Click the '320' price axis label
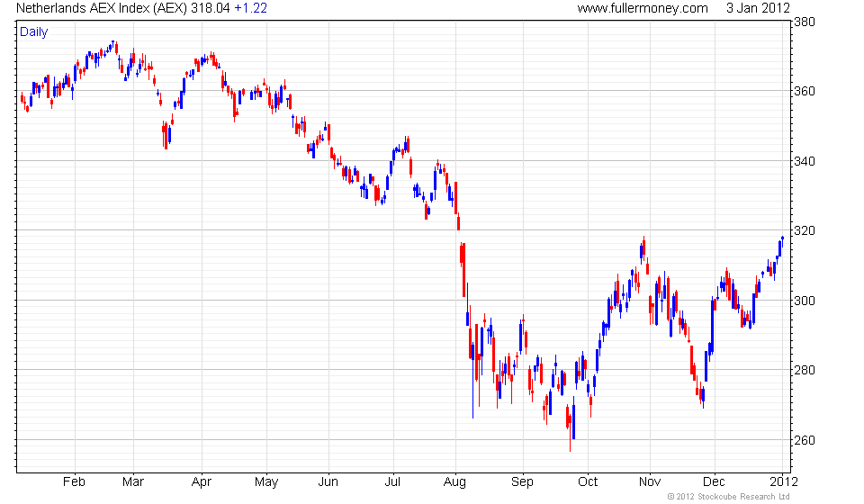The image size is (864, 504). click(804, 230)
